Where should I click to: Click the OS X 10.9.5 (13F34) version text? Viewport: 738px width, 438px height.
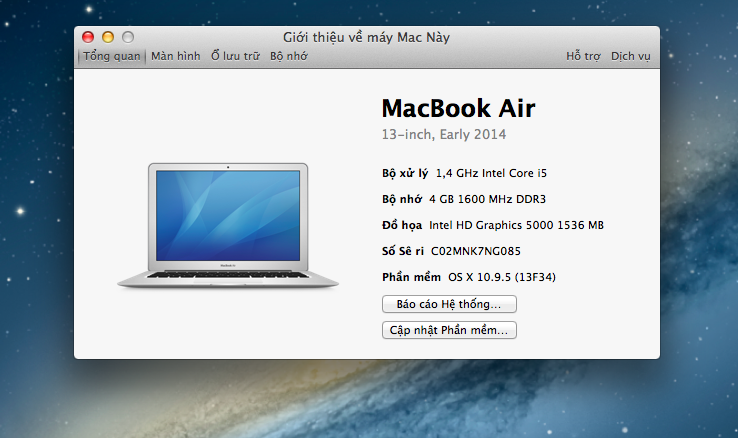click(x=502, y=277)
